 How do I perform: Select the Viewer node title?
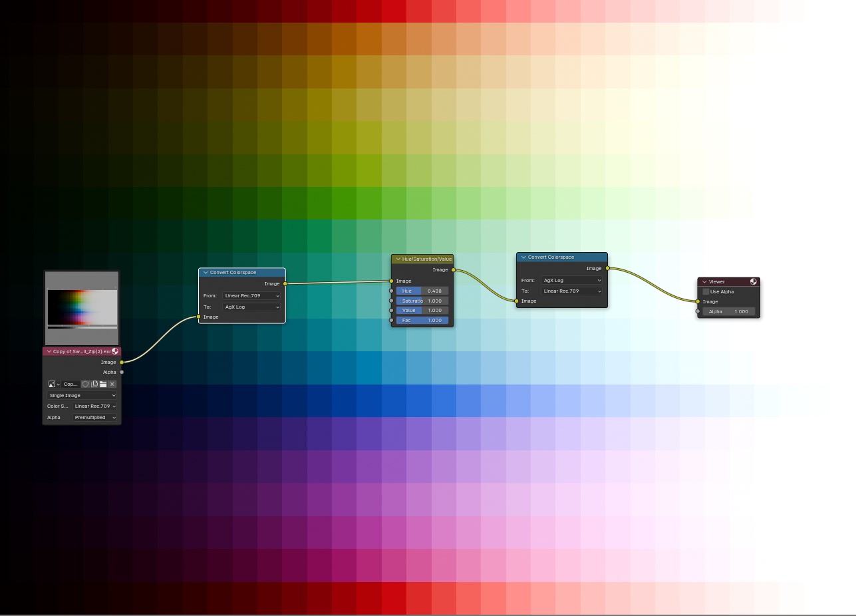tap(717, 282)
